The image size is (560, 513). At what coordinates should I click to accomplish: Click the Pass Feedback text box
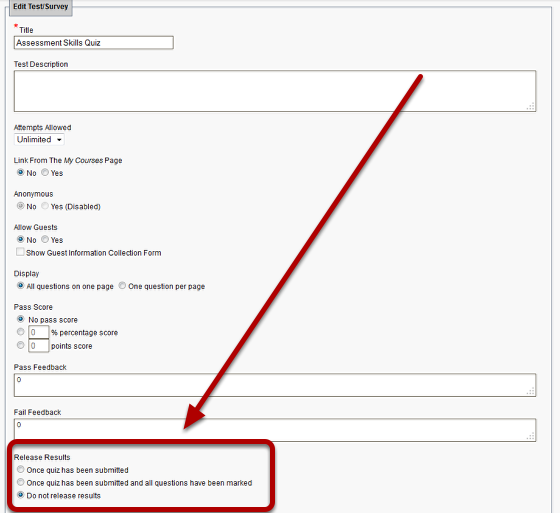275,385
